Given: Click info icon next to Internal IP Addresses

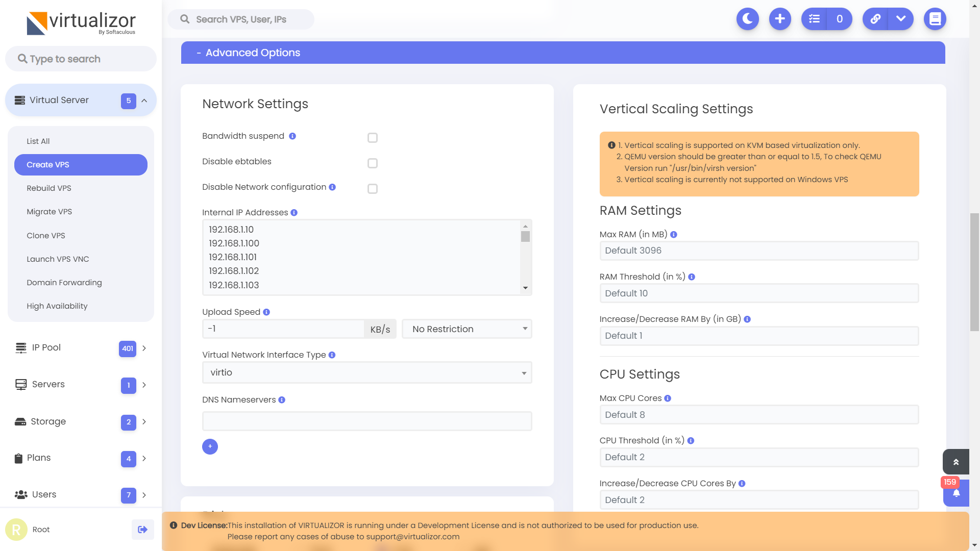Looking at the screenshot, I should click(x=294, y=213).
